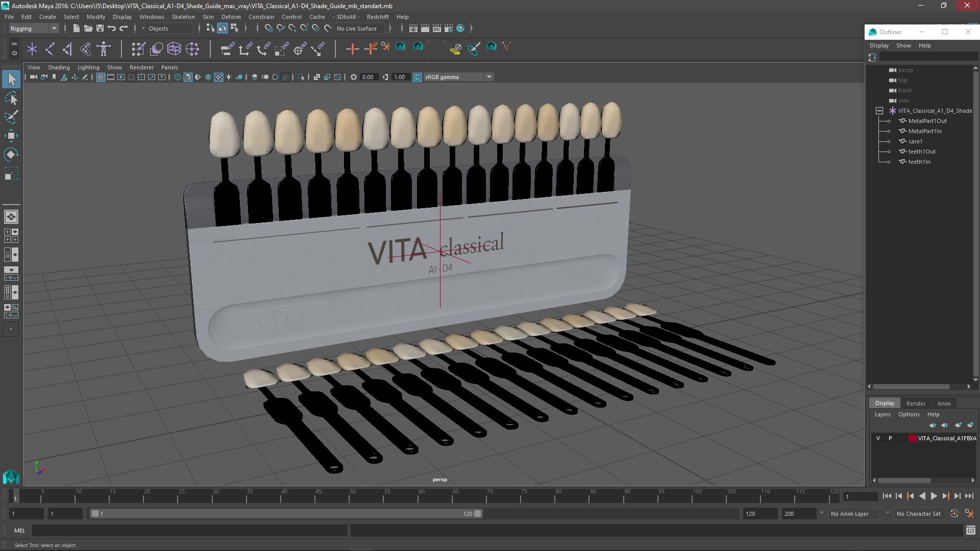Open the Skeleton menu
This screenshot has width=980, height=551.
[183, 17]
